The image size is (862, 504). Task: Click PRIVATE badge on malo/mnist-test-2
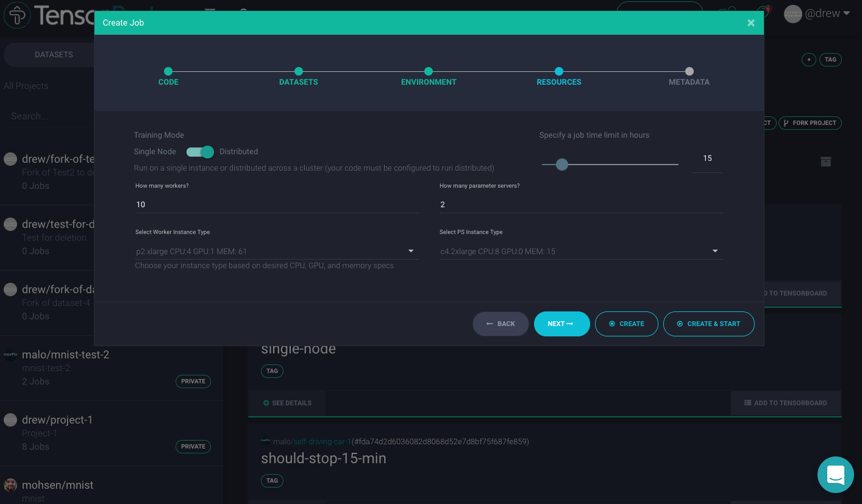(x=193, y=382)
